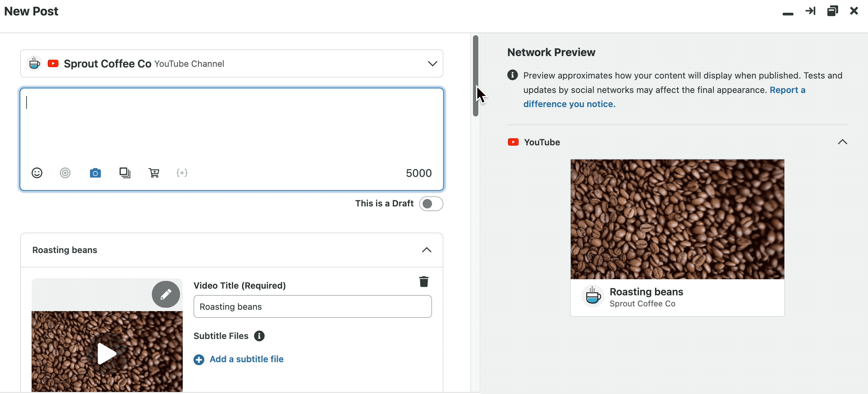Click the Subtitle Files label
868x394 pixels.
(221, 336)
